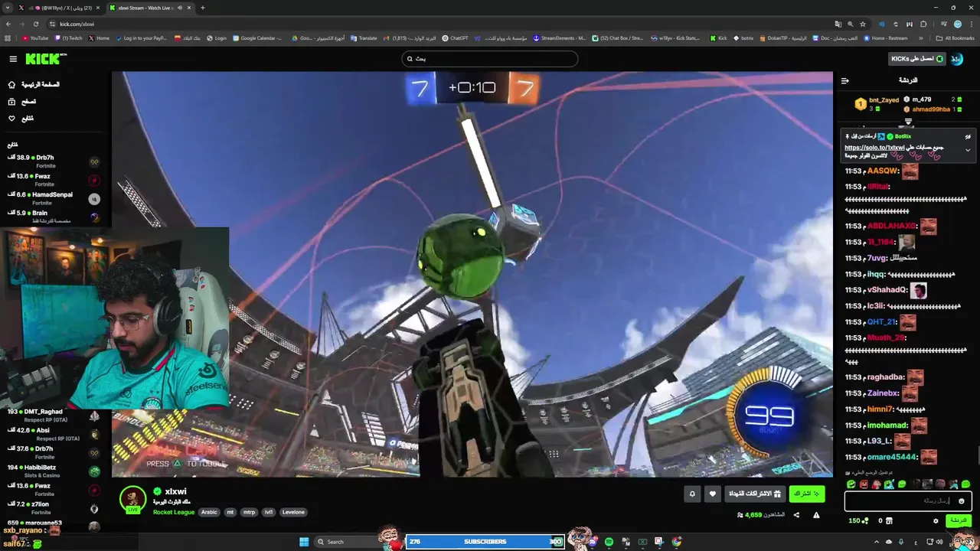Insert the red angry emote from quick row
Image resolution: width=980 pixels, height=551 pixels.
click(x=864, y=484)
